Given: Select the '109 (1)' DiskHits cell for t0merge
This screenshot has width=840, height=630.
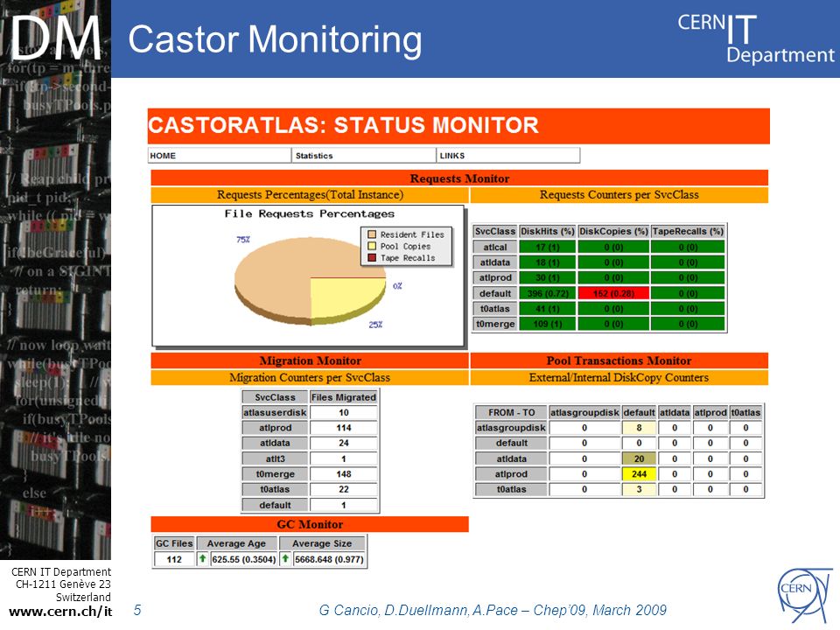Looking at the screenshot, I should 548,324.
